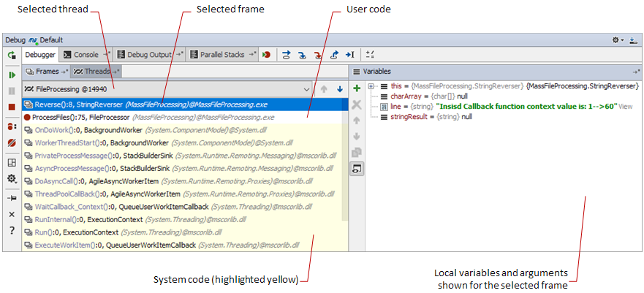
Task: Open tool window settings gear at top right
Action: (617, 39)
